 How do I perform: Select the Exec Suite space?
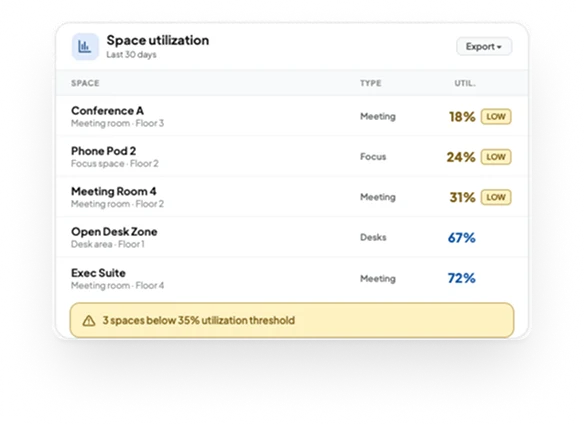point(292,278)
